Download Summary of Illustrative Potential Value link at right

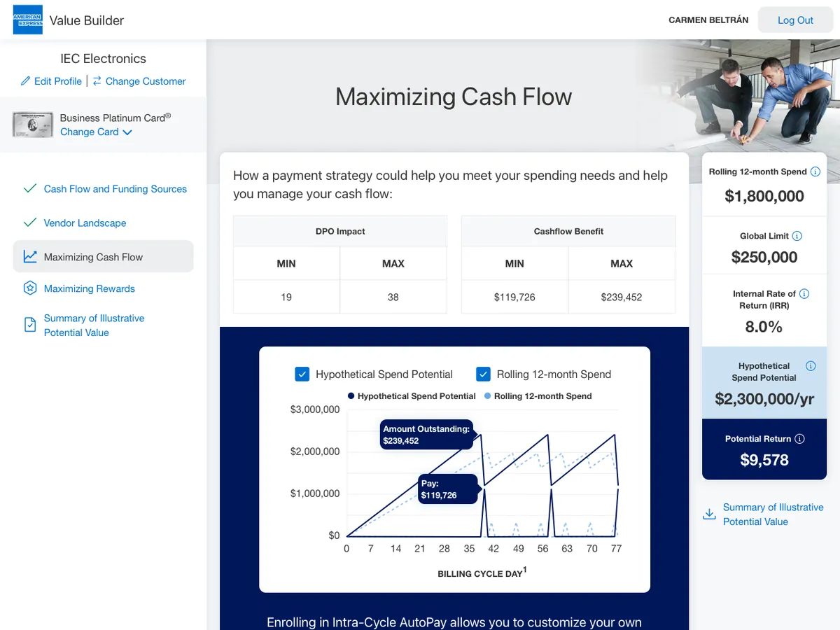click(773, 514)
